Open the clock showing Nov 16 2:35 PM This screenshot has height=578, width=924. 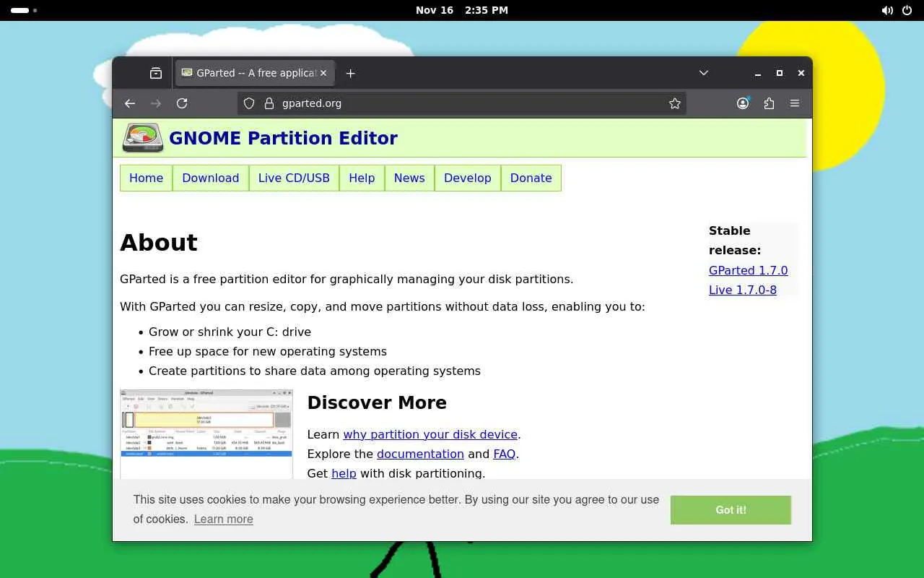pos(462,10)
